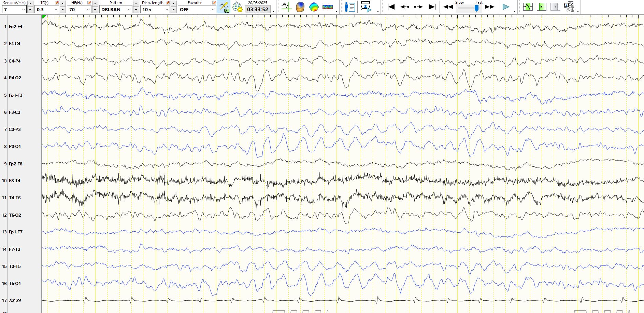Screen dimensions: 644x313
Task: Toggle the green waveform display button
Action: coord(528,7)
